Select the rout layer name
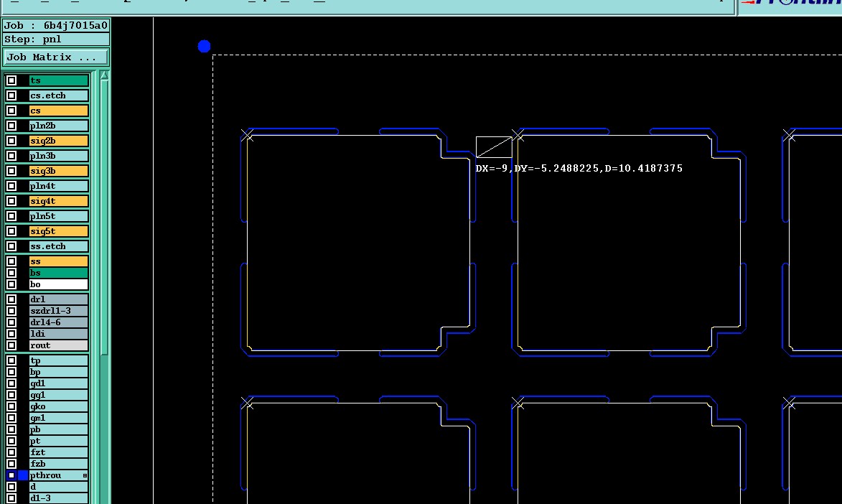 click(59, 345)
